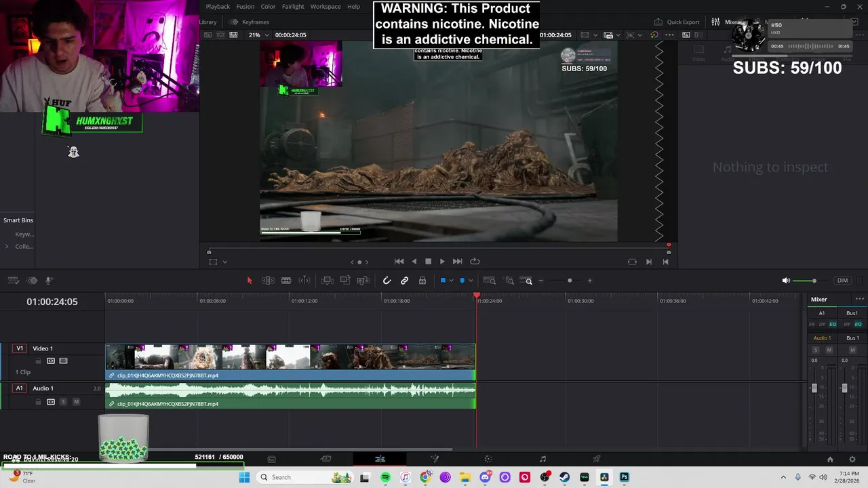Jump to the last frame
868x488 pixels.
click(457, 262)
